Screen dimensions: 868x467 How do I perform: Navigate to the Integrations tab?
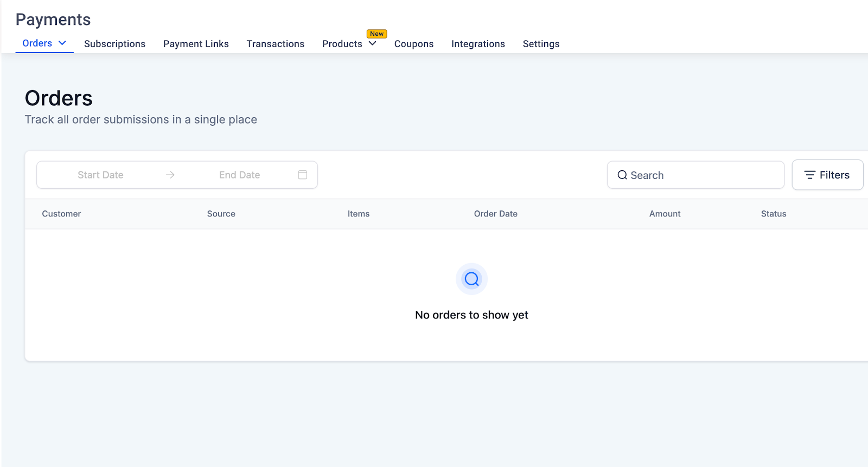pyautogui.click(x=478, y=44)
